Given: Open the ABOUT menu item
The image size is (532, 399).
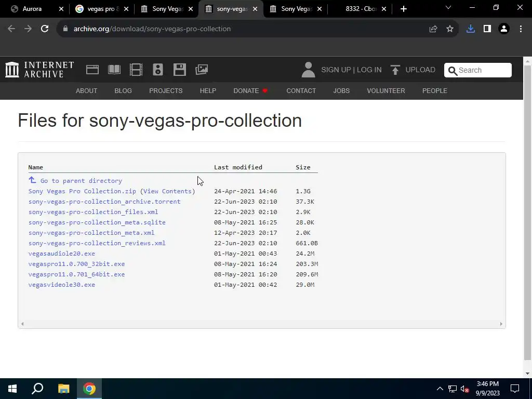Looking at the screenshot, I should (87, 91).
